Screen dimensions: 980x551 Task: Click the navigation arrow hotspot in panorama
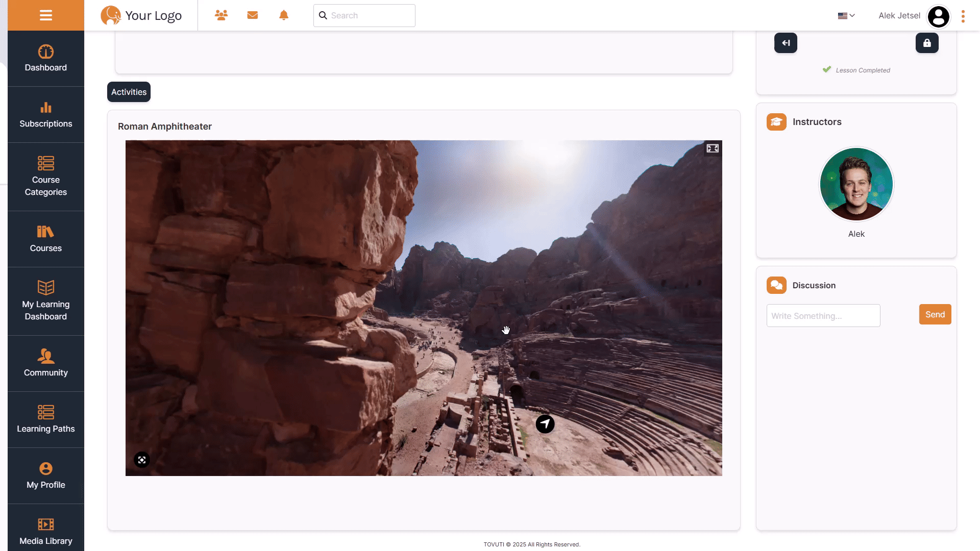click(x=545, y=424)
